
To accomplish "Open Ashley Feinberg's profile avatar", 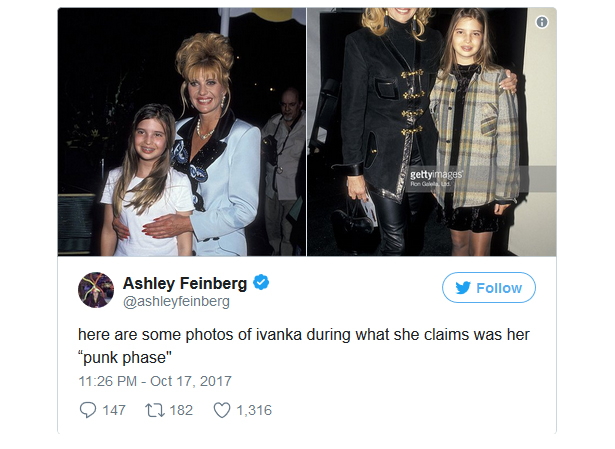I will [96, 290].
